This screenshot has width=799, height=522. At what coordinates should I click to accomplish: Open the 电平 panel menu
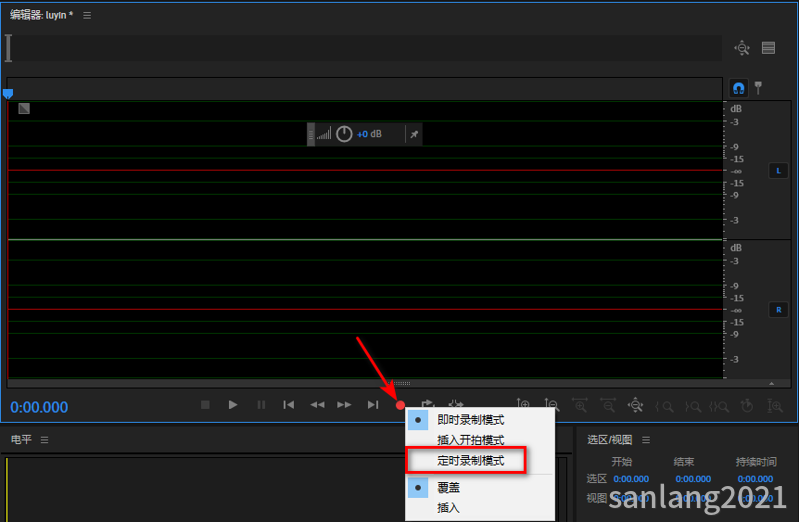pyautogui.click(x=45, y=440)
